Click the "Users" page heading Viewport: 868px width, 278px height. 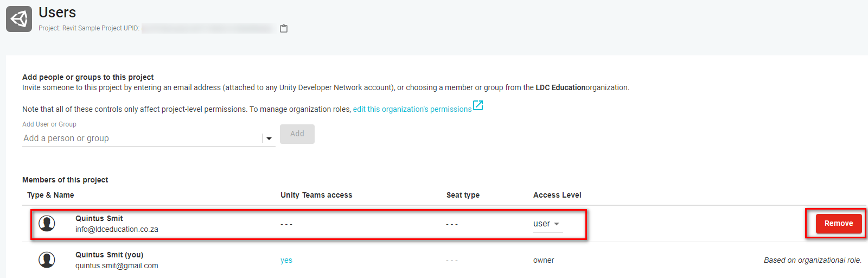57,12
